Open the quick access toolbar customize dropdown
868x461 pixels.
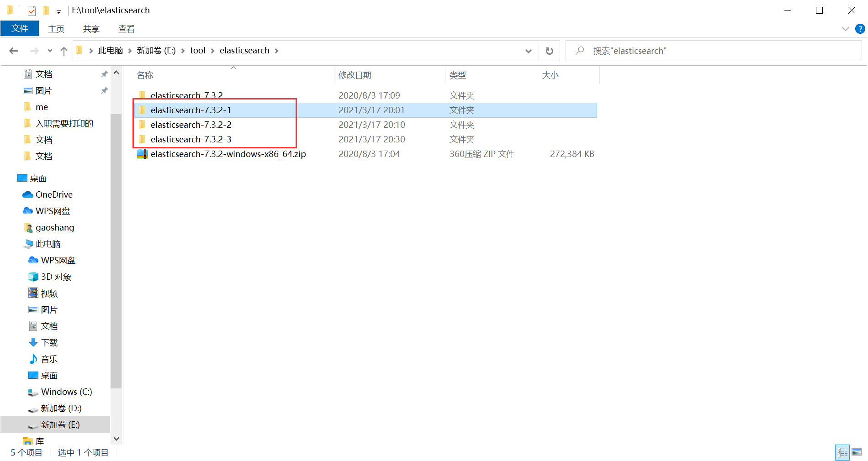pos(58,11)
